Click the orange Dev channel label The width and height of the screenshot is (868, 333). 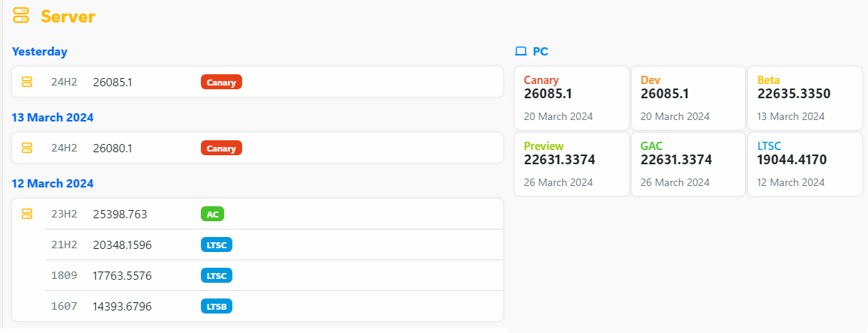pyautogui.click(x=651, y=80)
